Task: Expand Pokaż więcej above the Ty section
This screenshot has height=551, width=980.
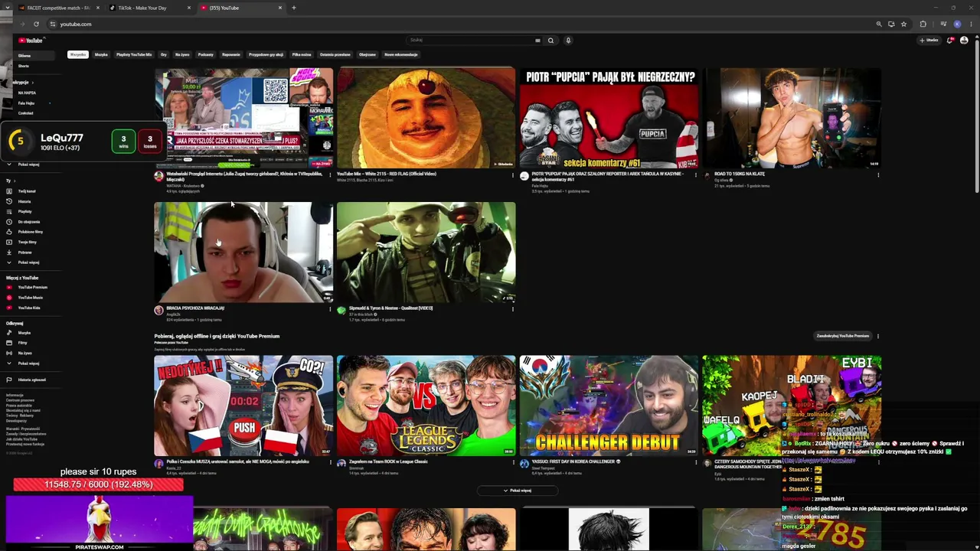Action: (x=28, y=165)
